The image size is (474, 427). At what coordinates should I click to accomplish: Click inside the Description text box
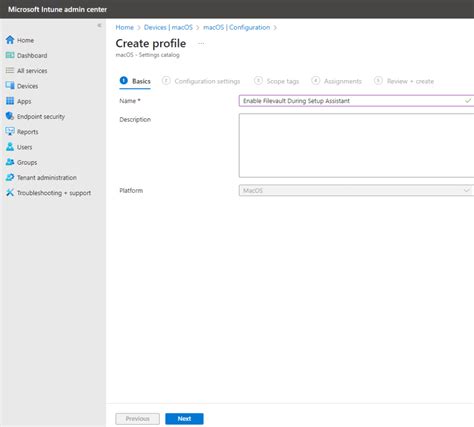pos(356,145)
